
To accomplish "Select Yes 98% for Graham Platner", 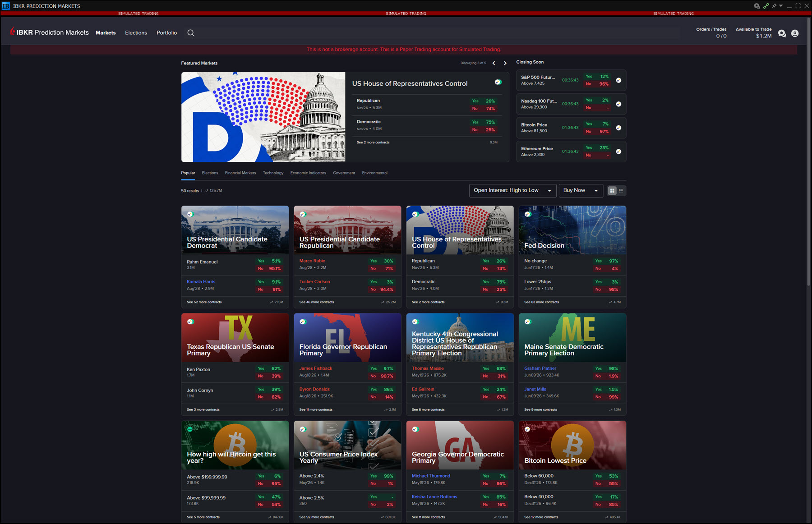I will click(607, 369).
